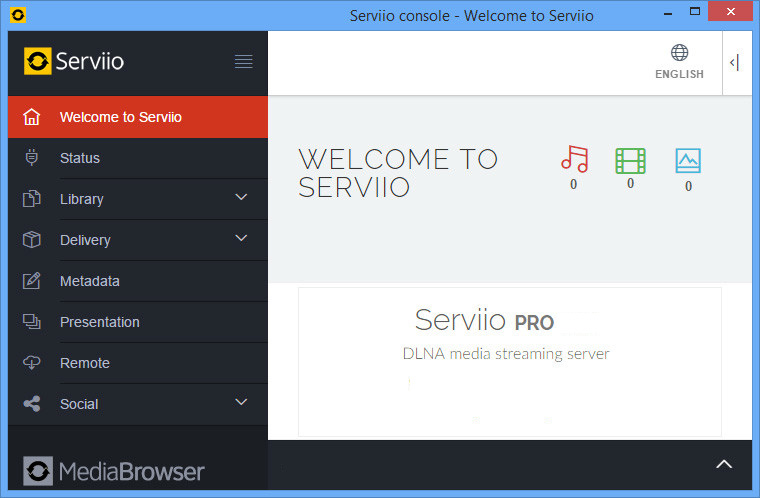Click the cloud icon next to Remote
Image resolution: width=760 pixels, height=498 pixels.
[32, 363]
